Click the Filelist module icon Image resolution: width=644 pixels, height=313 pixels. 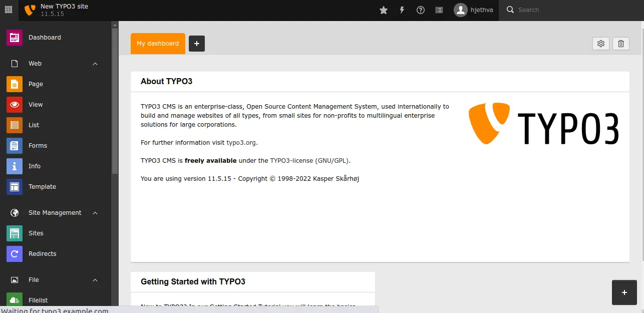click(15, 299)
